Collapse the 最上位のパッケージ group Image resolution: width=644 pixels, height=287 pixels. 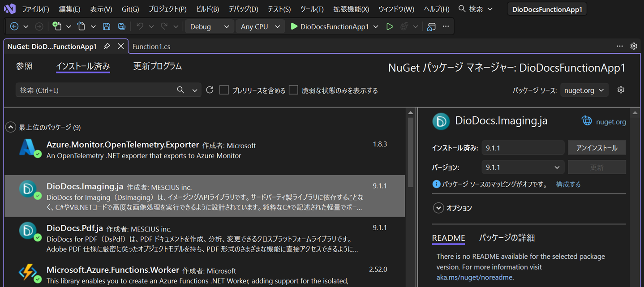(11, 128)
